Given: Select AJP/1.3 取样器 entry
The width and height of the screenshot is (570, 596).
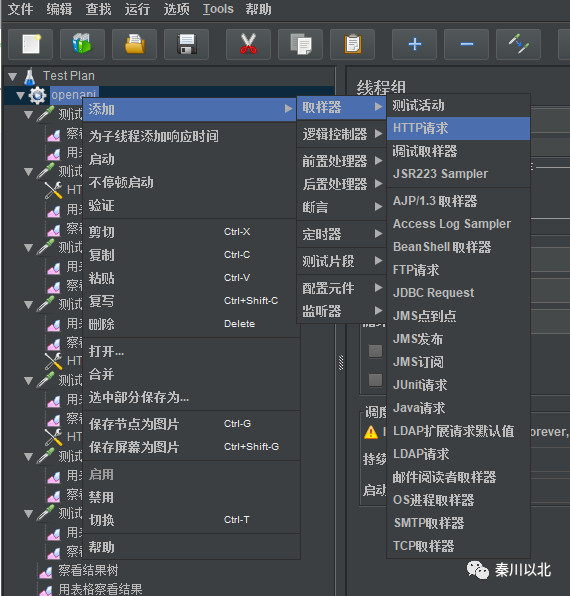Looking at the screenshot, I should tap(458, 201).
